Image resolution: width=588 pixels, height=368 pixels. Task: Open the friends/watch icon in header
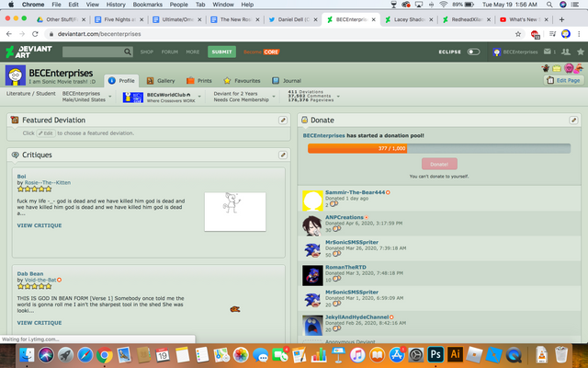(566, 52)
